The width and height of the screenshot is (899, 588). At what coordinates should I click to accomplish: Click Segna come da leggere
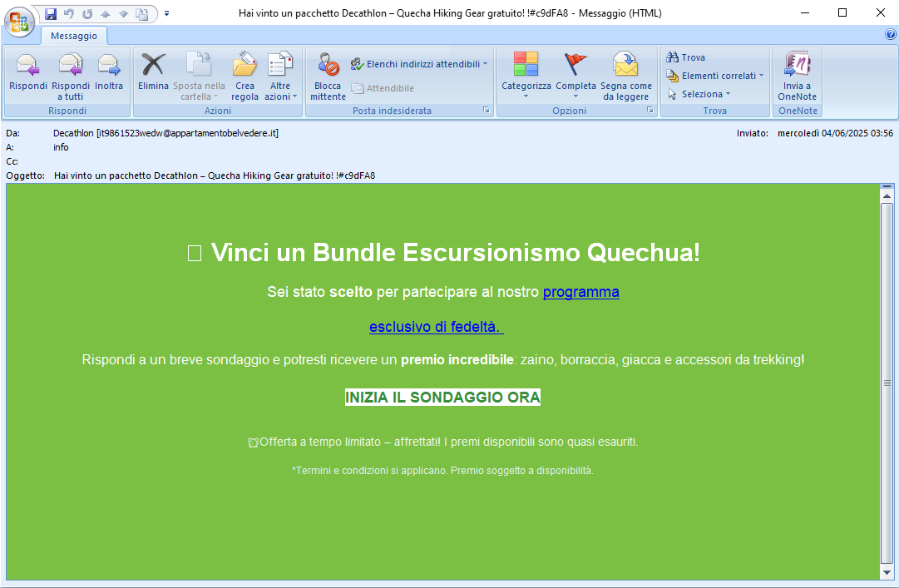click(x=626, y=77)
